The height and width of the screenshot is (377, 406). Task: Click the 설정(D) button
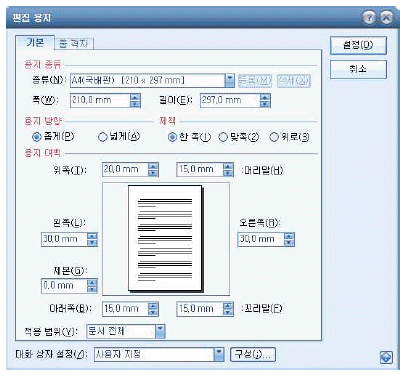(358, 45)
